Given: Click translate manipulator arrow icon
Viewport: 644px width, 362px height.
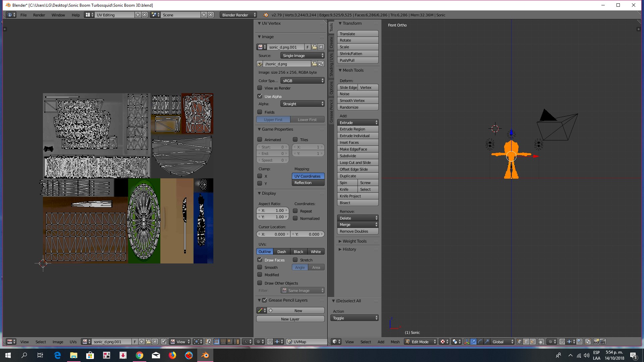Looking at the screenshot, I should pos(473,342).
